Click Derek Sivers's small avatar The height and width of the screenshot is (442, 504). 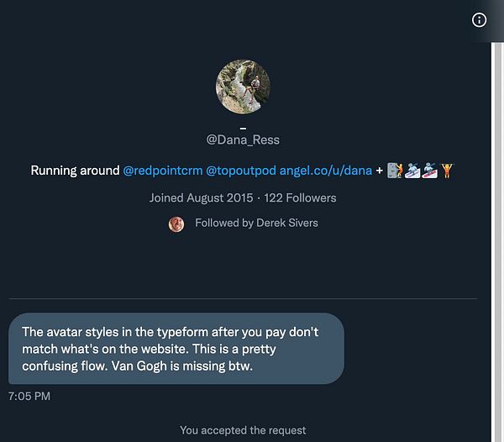pyautogui.click(x=176, y=224)
